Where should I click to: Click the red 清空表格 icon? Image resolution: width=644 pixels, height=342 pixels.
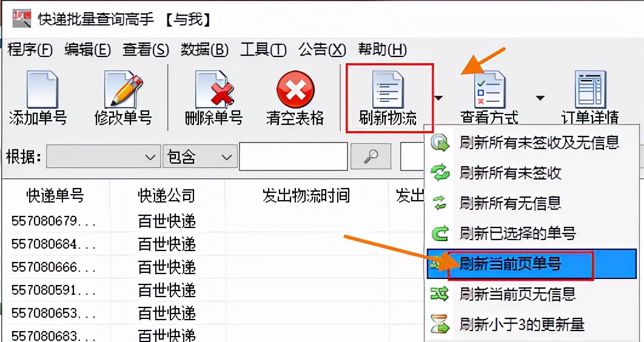coord(295,90)
